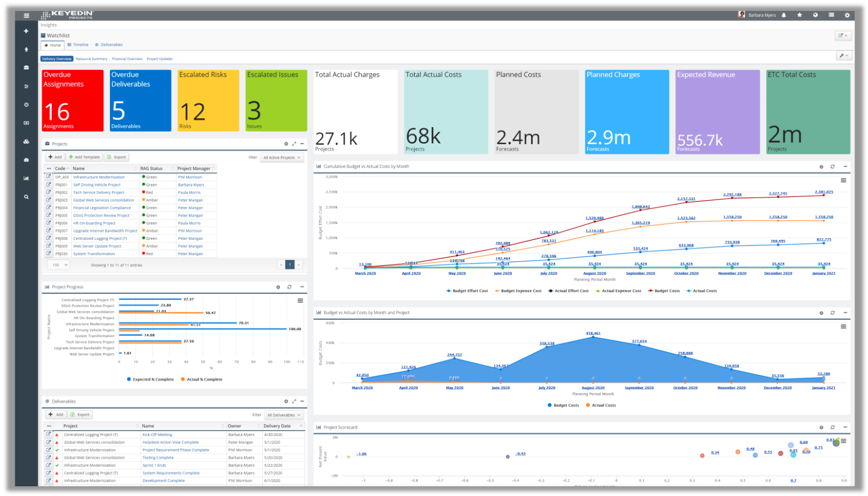Open the red Overdue Assignments tile
This screenshot has height=496, width=868.
pos(73,101)
